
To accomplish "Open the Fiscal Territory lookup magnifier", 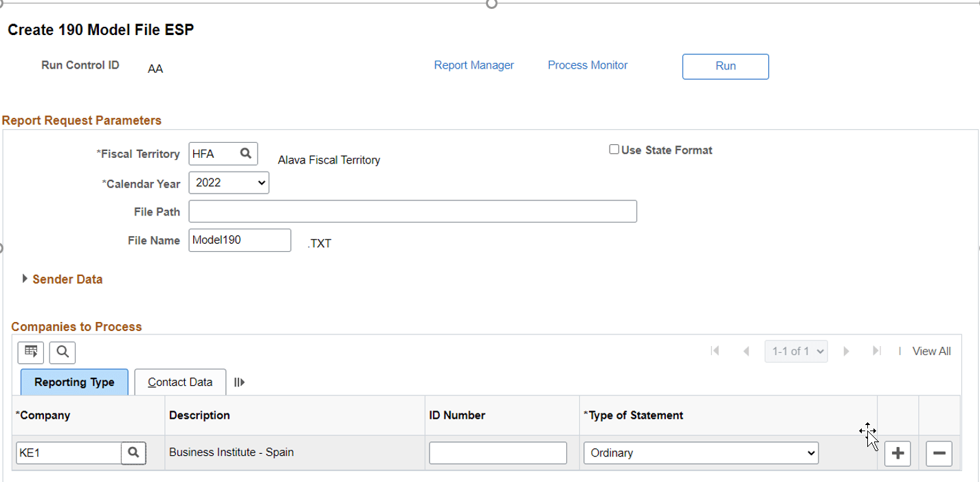I will click(x=245, y=153).
